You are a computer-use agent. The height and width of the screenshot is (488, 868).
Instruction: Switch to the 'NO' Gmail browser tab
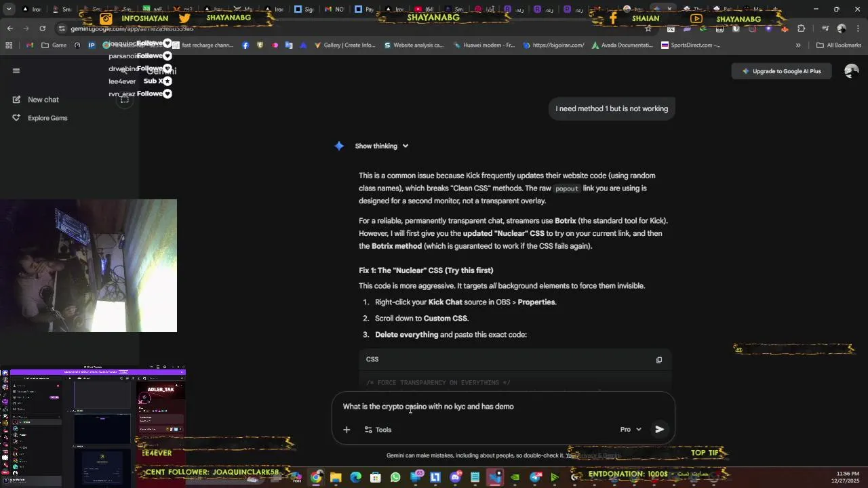point(334,9)
